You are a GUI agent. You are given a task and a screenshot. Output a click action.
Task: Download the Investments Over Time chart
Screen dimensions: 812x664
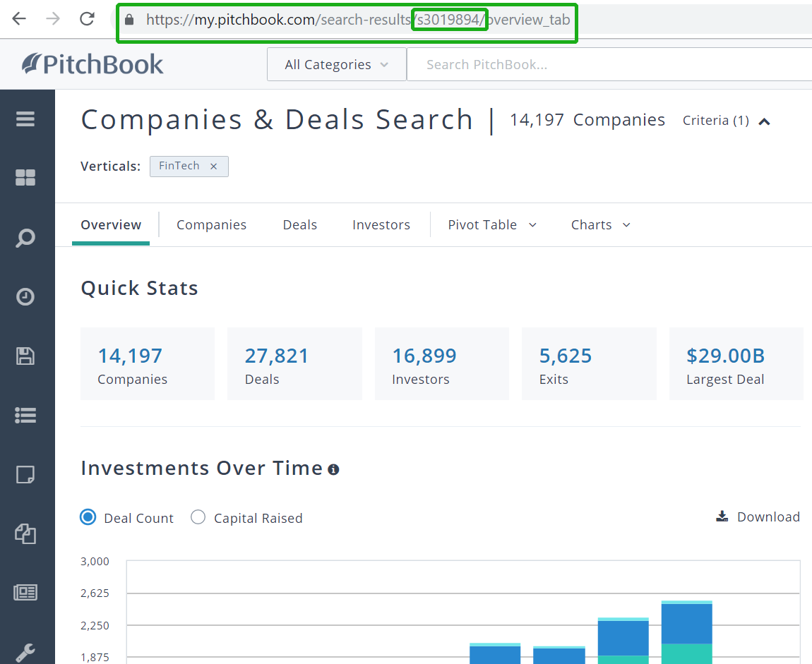[758, 517]
